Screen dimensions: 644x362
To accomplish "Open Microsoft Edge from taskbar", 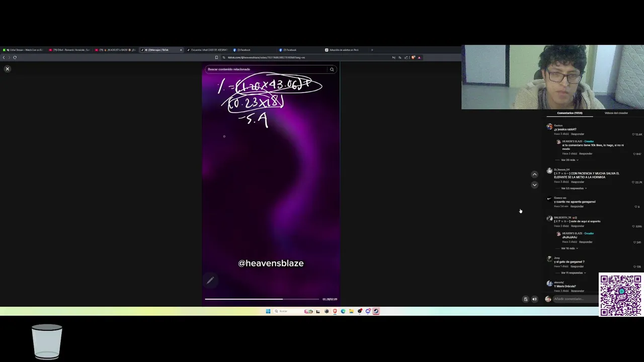I will click(343, 311).
